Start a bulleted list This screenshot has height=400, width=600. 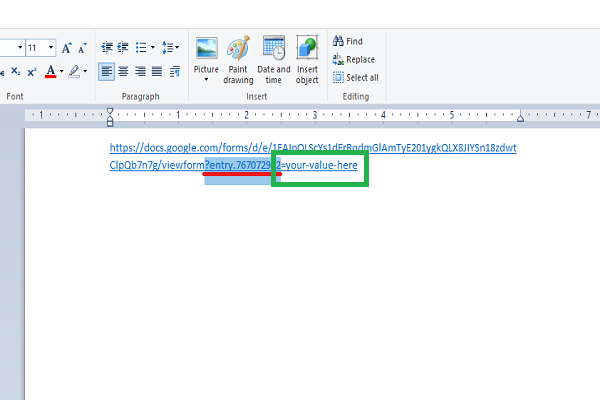[x=141, y=47]
